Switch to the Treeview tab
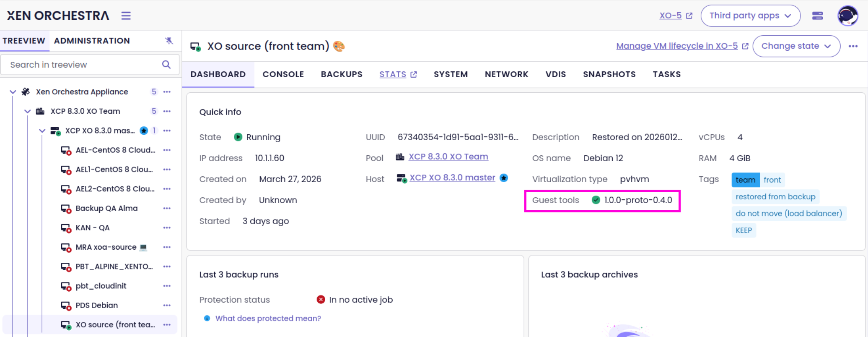868x337 pixels. [x=24, y=41]
